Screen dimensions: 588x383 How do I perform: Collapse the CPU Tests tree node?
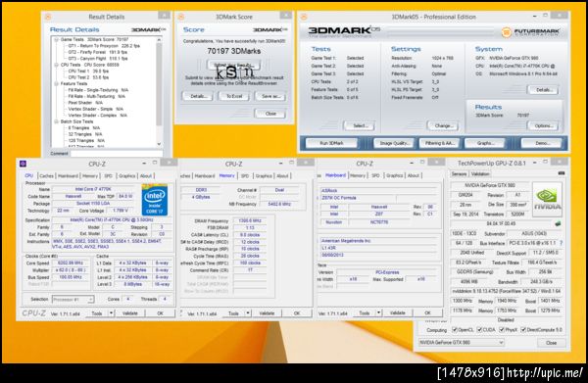56,65
